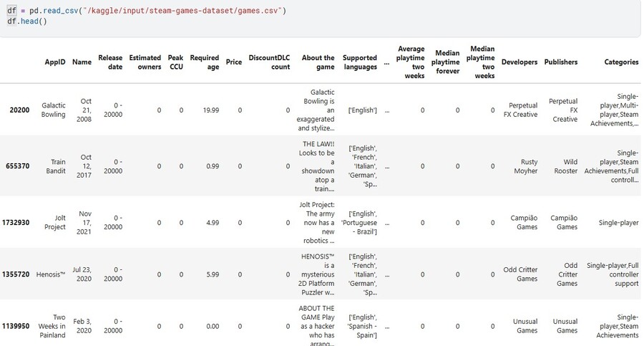Click the Galactic Bowling description cell
This screenshot has width=644, height=346.
point(316,110)
